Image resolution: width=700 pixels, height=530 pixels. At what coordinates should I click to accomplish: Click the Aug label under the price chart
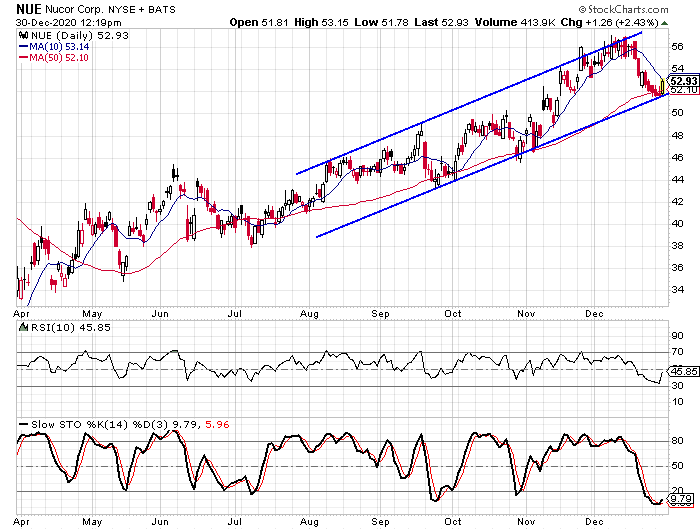[309, 314]
